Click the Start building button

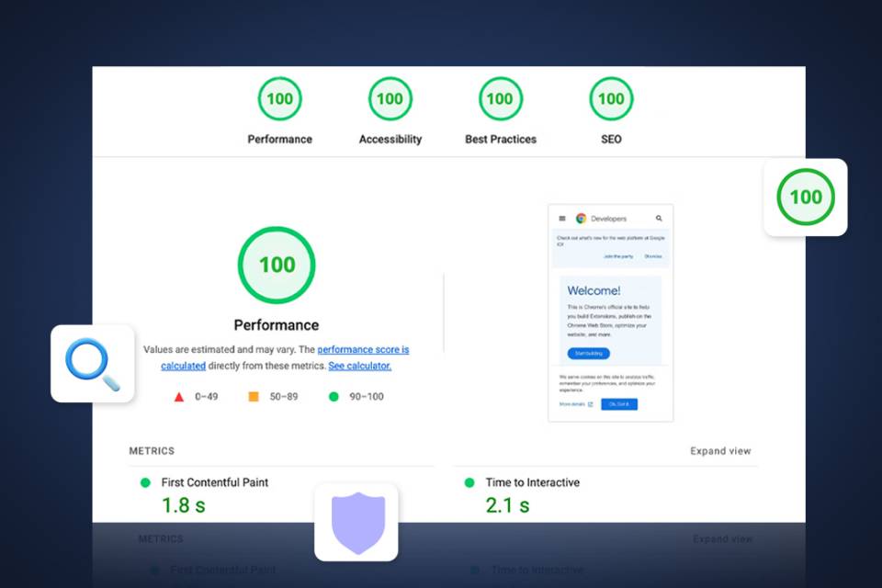589,352
